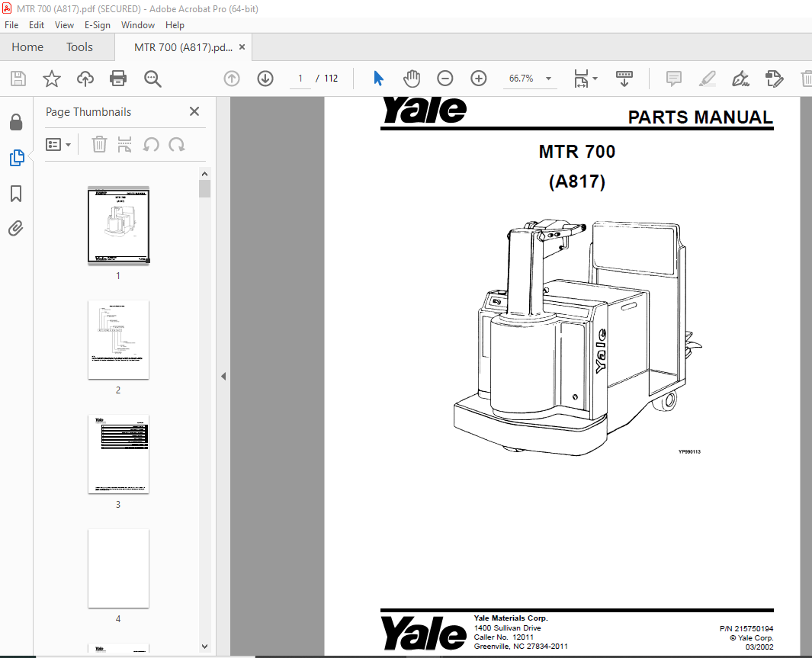Click the star bookmark icon
Screen dimensions: 812x658
tap(52, 79)
